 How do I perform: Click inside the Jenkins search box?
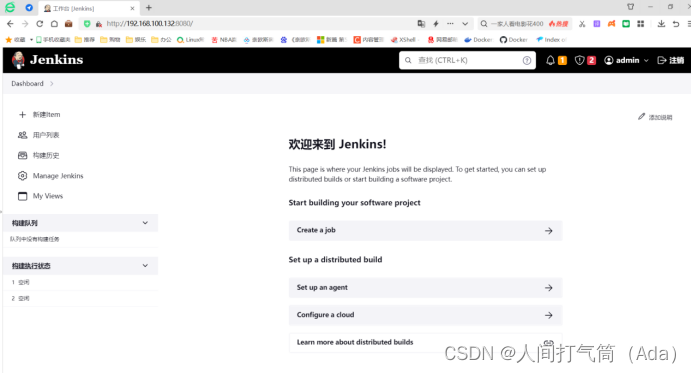click(x=467, y=60)
